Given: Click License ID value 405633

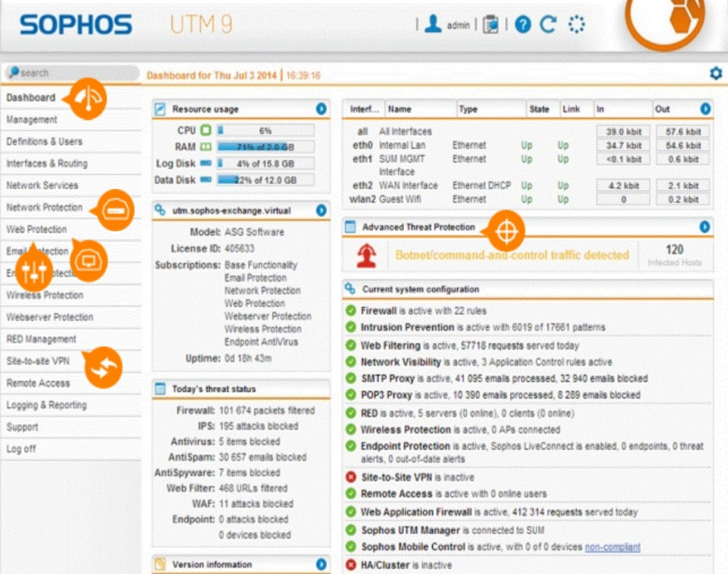Looking at the screenshot, I should click(239, 249).
